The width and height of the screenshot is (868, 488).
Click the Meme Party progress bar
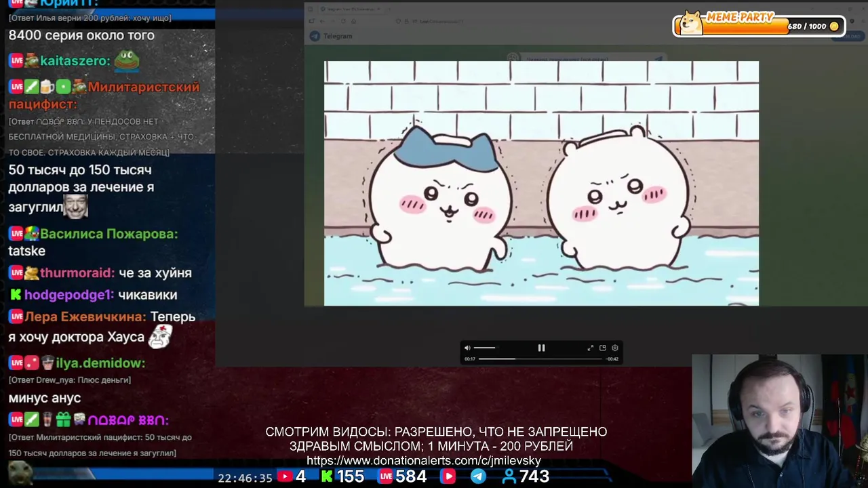tap(759, 26)
